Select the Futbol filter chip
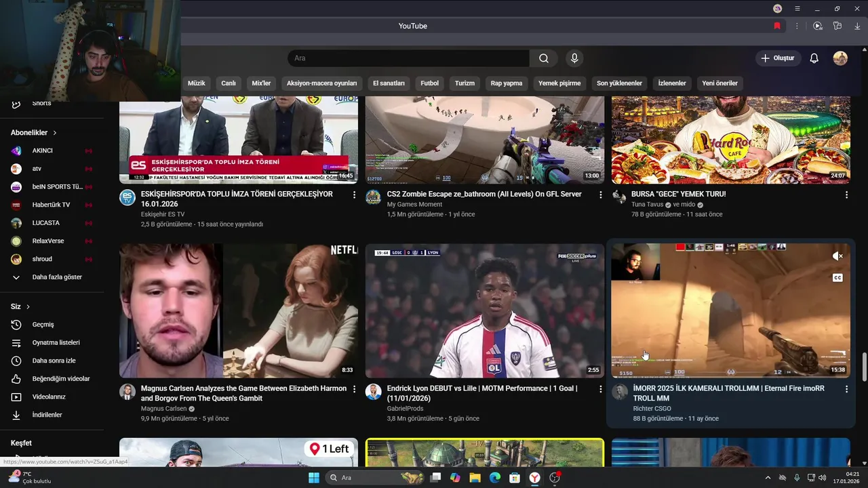Image resolution: width=868 pixels, height=488 pixels. pos(430,83)
